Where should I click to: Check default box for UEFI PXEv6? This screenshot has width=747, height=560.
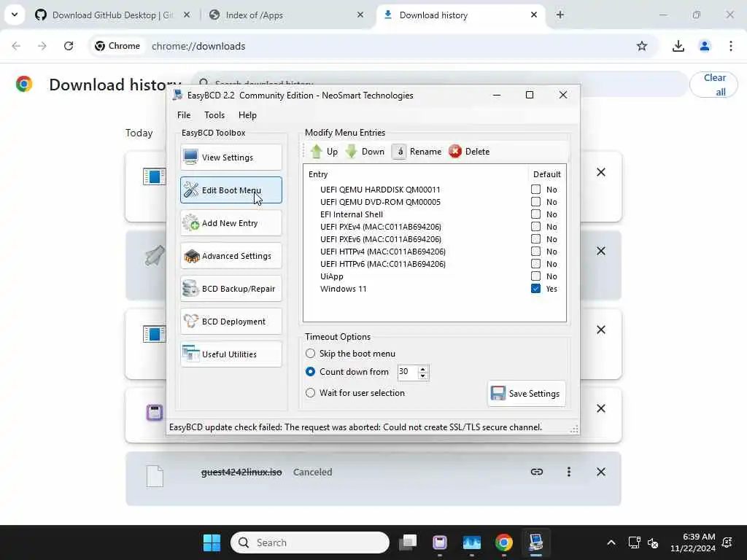coord(536,239)
